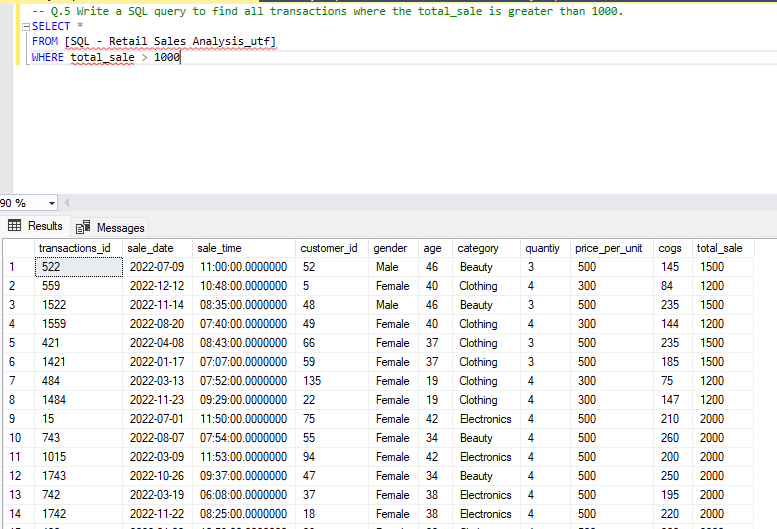Select the cell with transaction id 743
The height and width of the screenshot is (529, 777).
[78, 438]
